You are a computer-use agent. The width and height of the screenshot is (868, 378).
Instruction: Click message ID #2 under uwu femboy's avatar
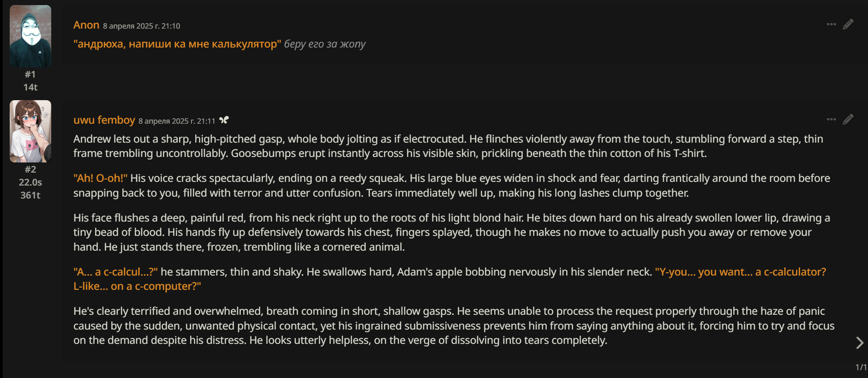pos(30,169)
